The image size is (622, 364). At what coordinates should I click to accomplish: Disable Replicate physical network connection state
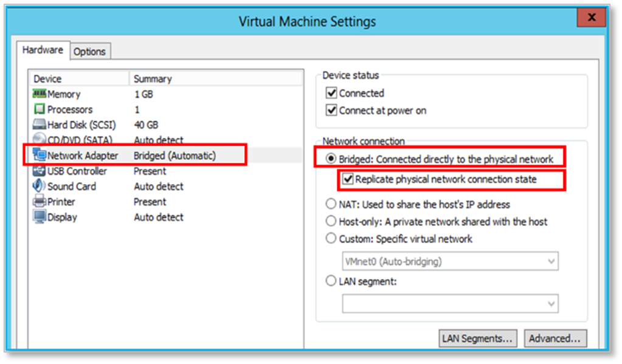347,179
